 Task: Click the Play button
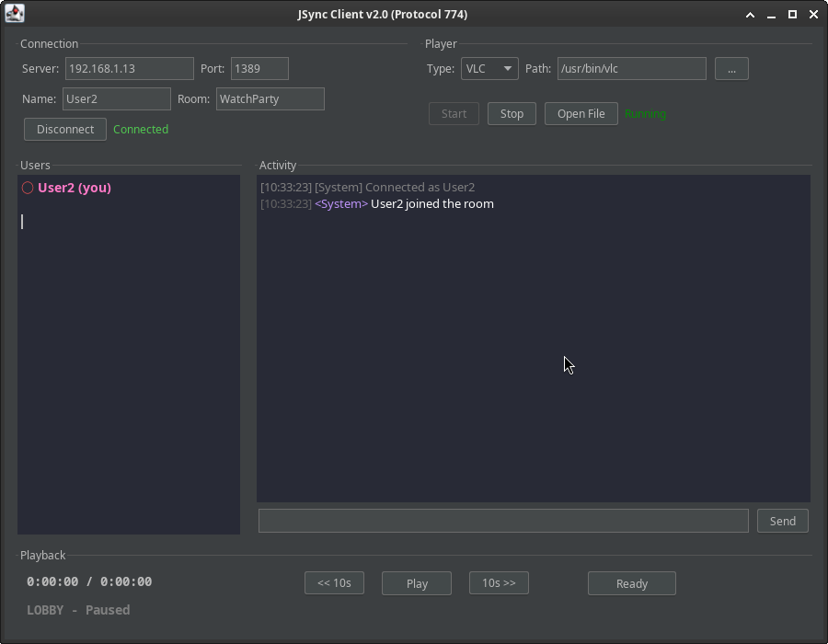pyautogui.click(x=417, y=583)
